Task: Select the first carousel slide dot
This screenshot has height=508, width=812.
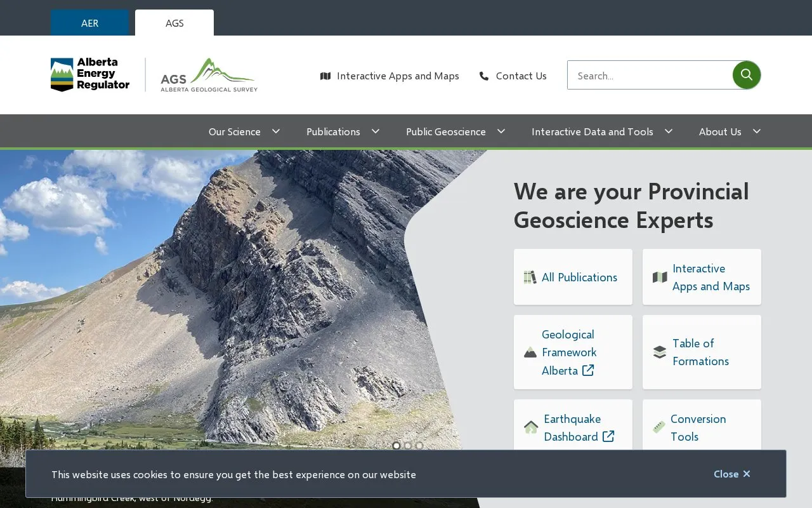Action: tap(396, 446)
